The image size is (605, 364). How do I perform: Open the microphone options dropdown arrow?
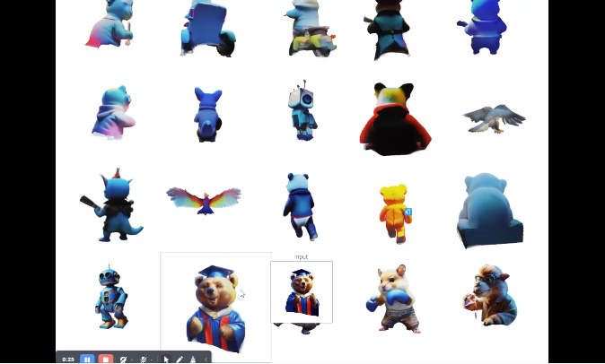click(x=152, y=360)
